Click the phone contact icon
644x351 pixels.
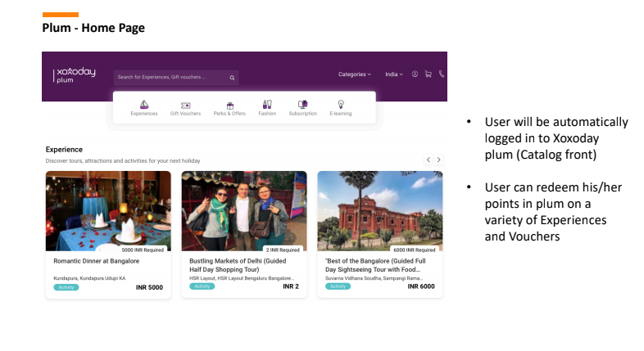coord(442,74)
